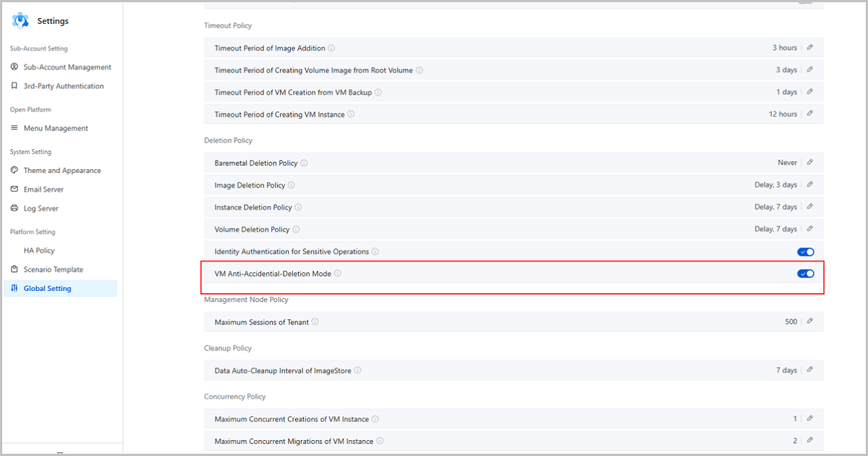Edit Timeout Period of Image Addition value
Viewport: 868px width, 456px height.
809,48
